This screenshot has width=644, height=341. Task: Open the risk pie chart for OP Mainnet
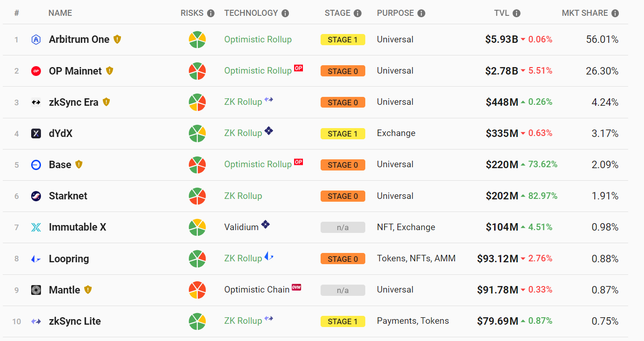(x=197, y=71)
